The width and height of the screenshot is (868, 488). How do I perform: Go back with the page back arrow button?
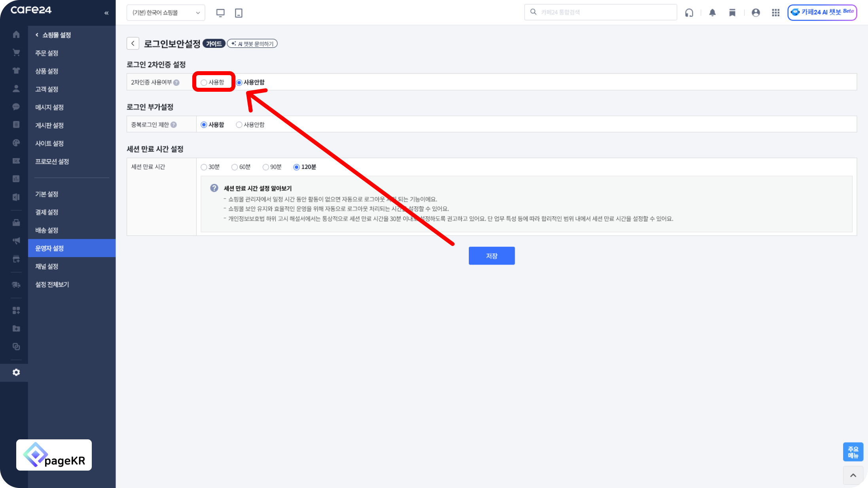click(133, 44)
